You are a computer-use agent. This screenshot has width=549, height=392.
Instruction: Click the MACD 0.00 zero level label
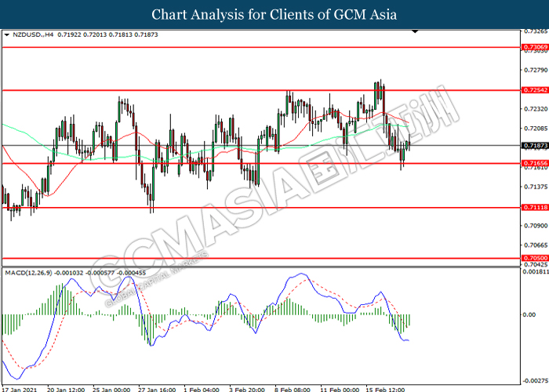click(529, 314)
